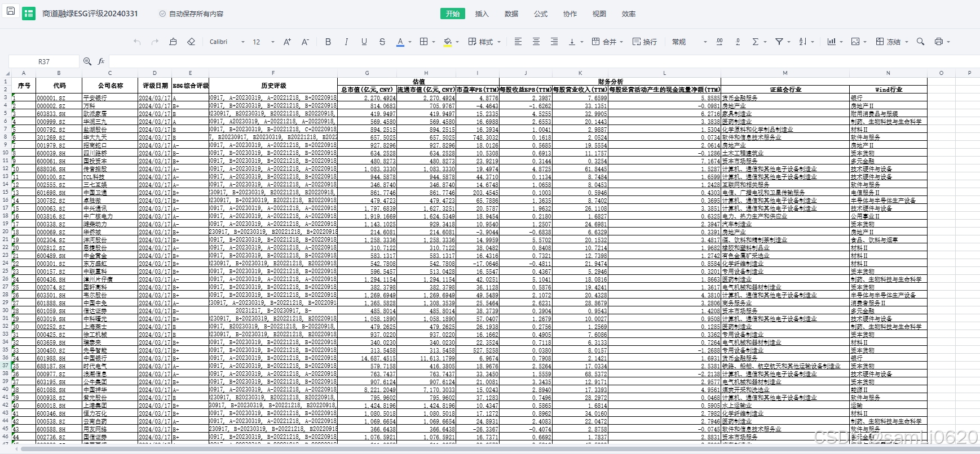Select the 历史评级 header cell
The height and width of the screenshot is (454, 980).
point(273,85)
